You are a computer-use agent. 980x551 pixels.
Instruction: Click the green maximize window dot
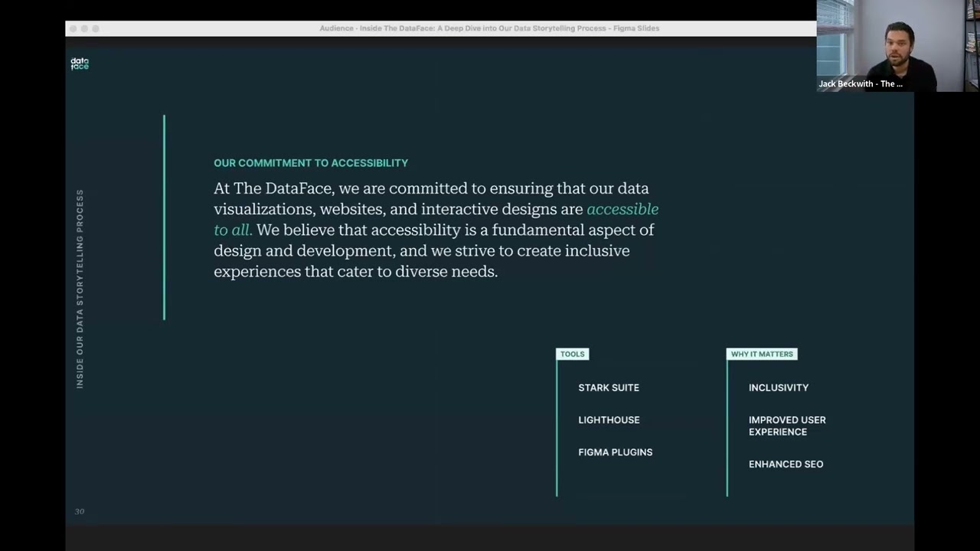click(96, 28)
